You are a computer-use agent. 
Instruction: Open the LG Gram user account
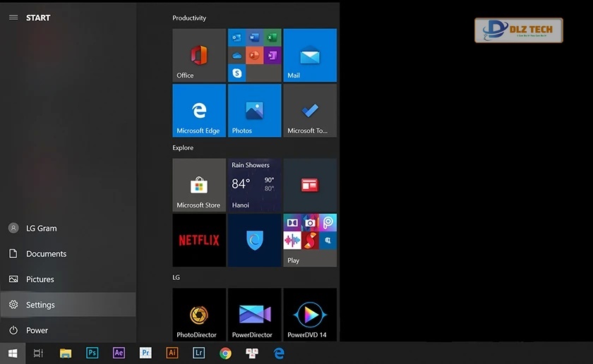click(x=68, y=228)
